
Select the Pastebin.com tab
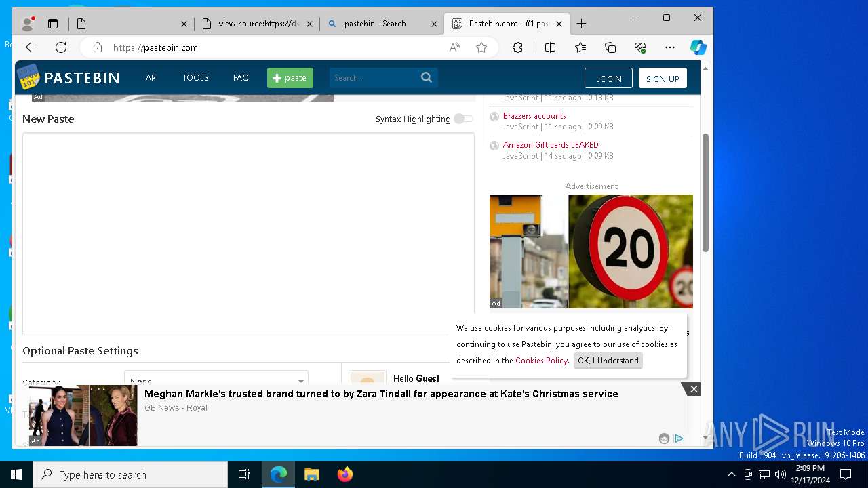[507, 24]
